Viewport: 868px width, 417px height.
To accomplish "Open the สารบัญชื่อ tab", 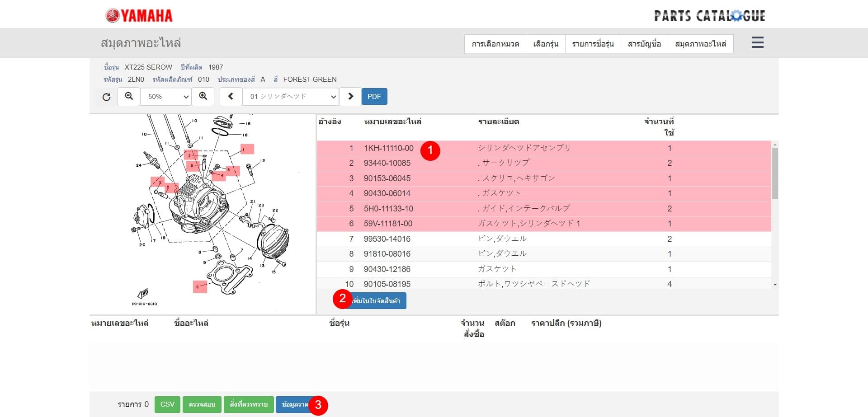I will pos(644,44).
